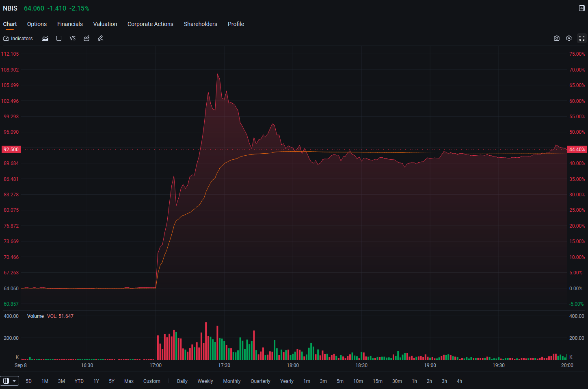The height and width of the screenshot is (389, 588).
Task: Select the 15m interval
Action: click(378, 381)
